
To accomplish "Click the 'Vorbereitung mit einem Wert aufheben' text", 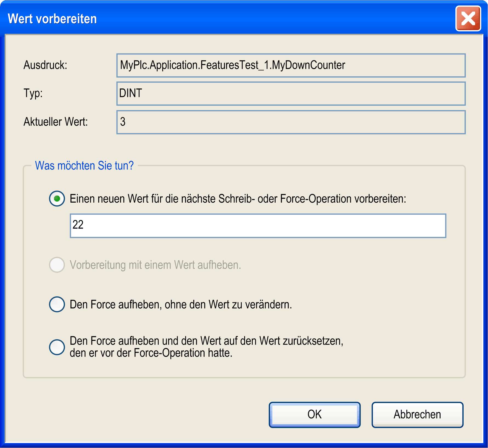I will 155,265.
